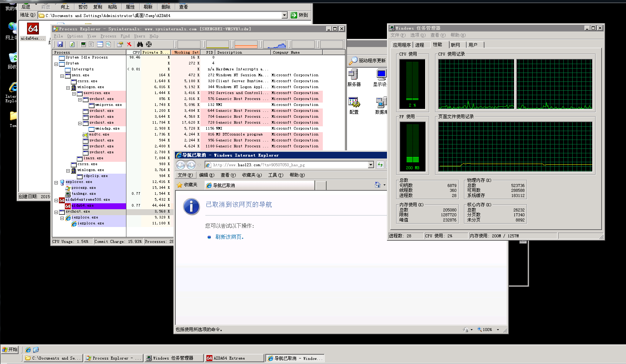This screenshot has height=364, width=626.
Task: Open zoom level 100% dropdown in IE status bar
Action: click(x=498, y=330)
